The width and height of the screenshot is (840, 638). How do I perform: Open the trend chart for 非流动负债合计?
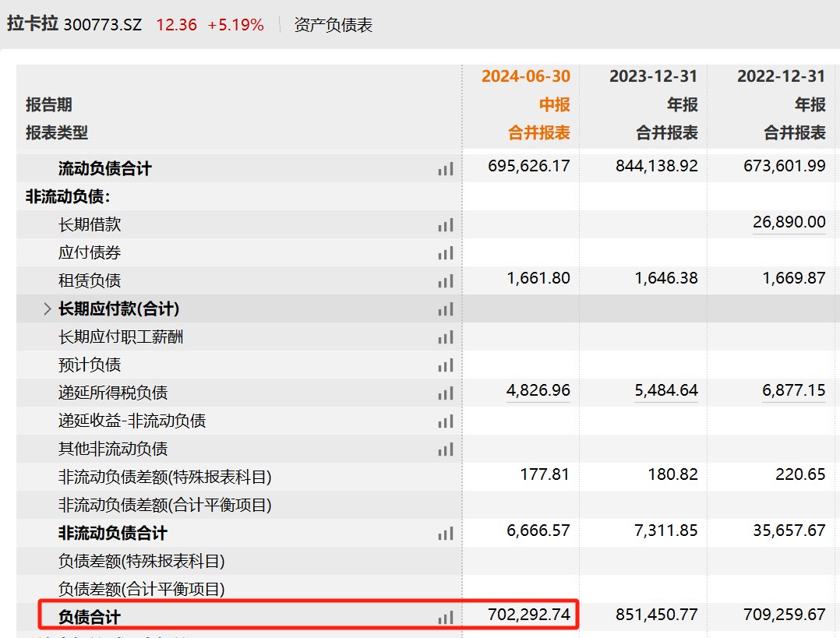[x=444, y=534]
